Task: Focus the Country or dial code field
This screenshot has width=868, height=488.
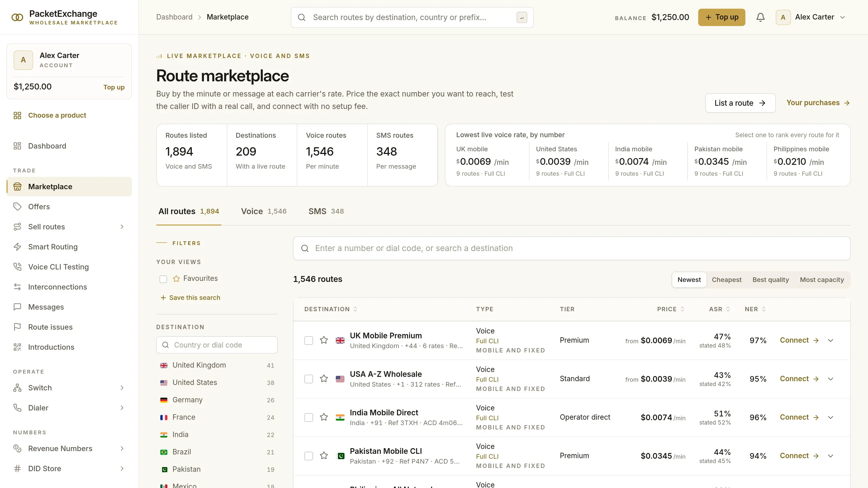Action: 217,345
